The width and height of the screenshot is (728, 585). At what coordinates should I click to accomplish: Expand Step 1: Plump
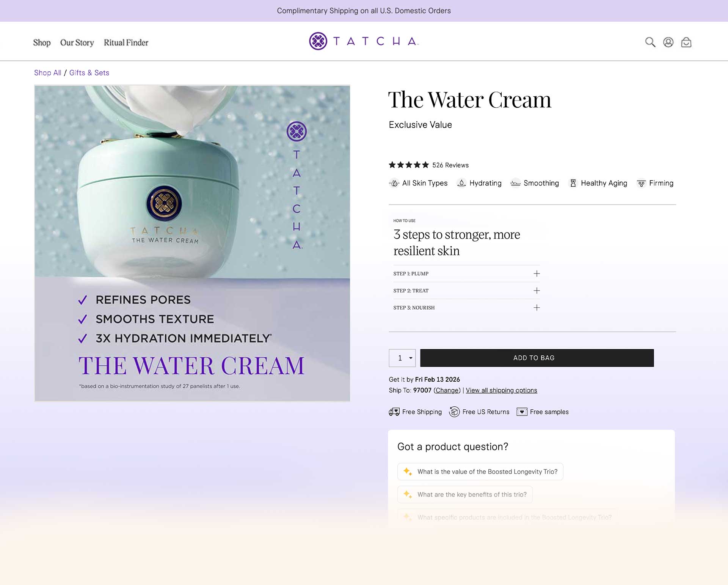pos(466,274)
